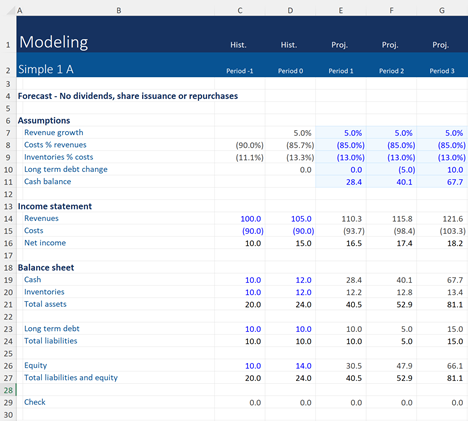
Task: Click the 'Income statement' heading
Action: (55, 206)
